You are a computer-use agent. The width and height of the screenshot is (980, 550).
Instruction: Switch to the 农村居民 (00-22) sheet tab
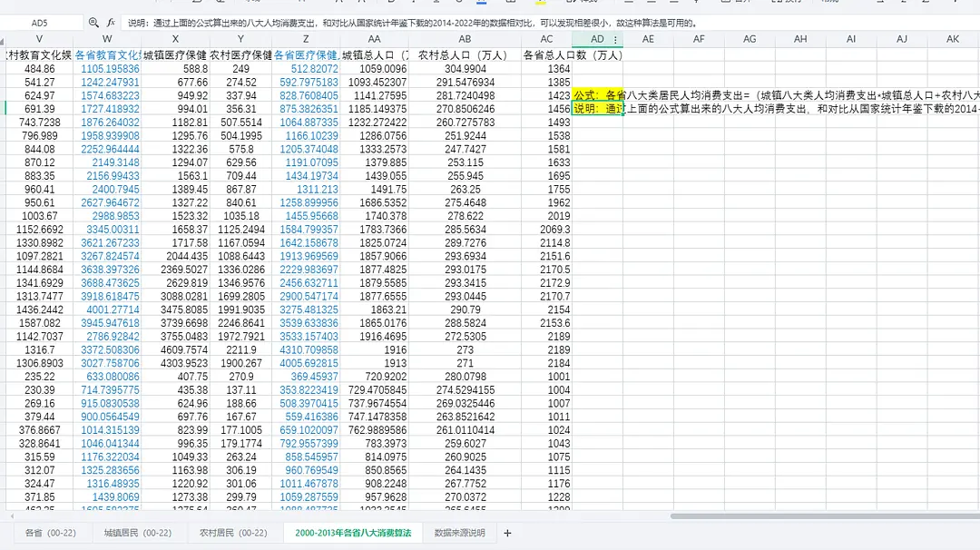point(233,533)
